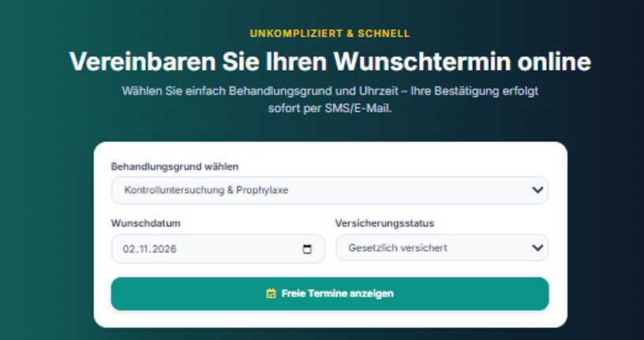Click the 'Wunschdatum' label
Viewport: 644px width, 340px height.
[146, 223]
